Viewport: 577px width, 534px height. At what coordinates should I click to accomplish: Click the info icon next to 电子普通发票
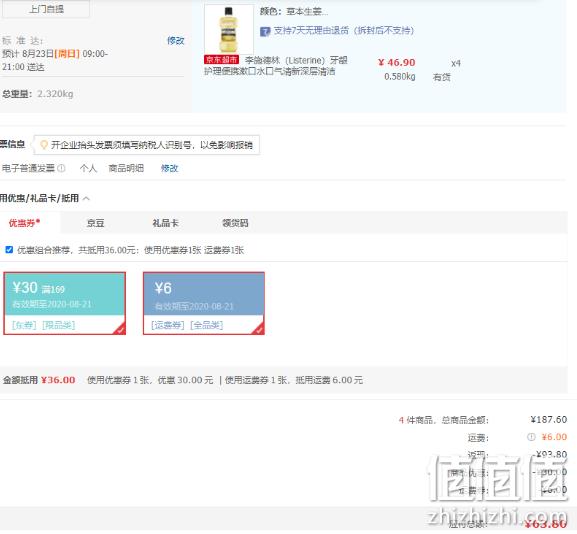61,168
